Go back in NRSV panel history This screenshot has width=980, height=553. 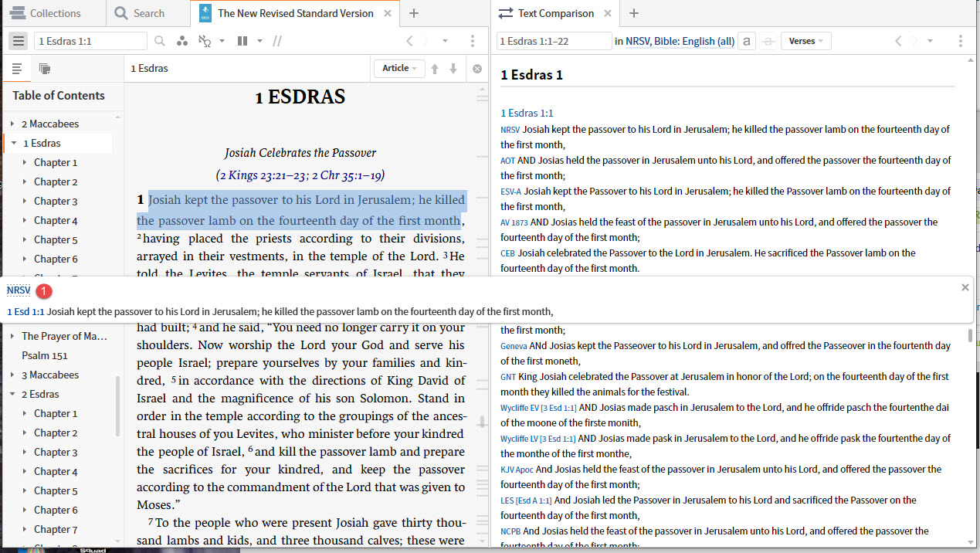point(409,41)
